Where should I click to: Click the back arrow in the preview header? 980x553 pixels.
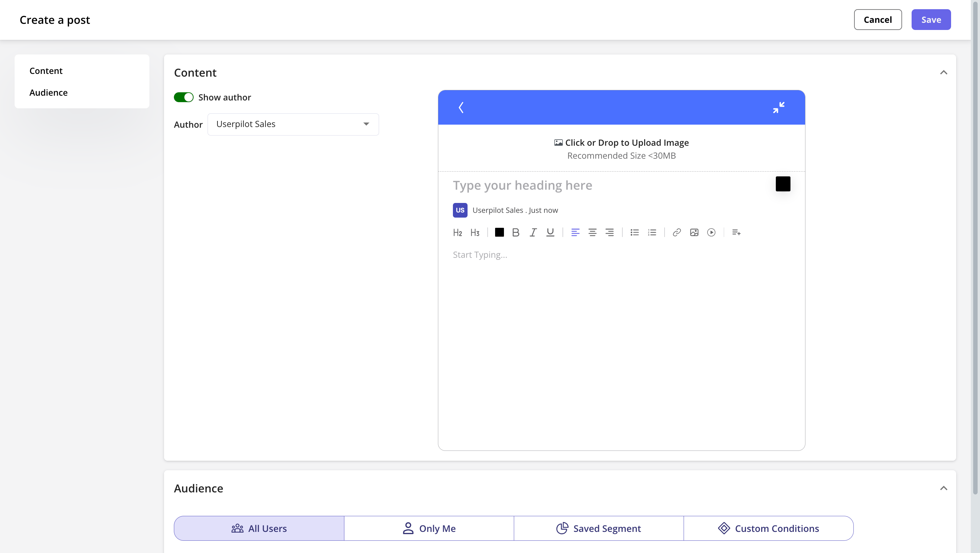tap(461, 107)
